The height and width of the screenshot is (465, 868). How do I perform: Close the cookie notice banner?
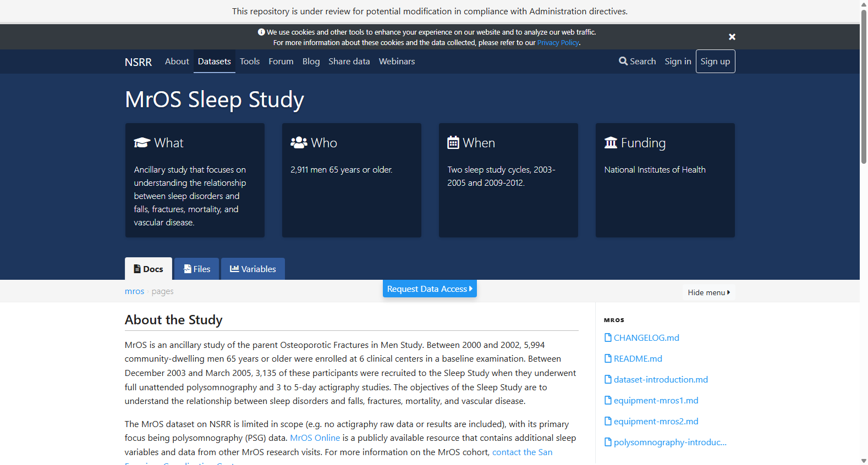pyautogui.click(x=732, y=37)
